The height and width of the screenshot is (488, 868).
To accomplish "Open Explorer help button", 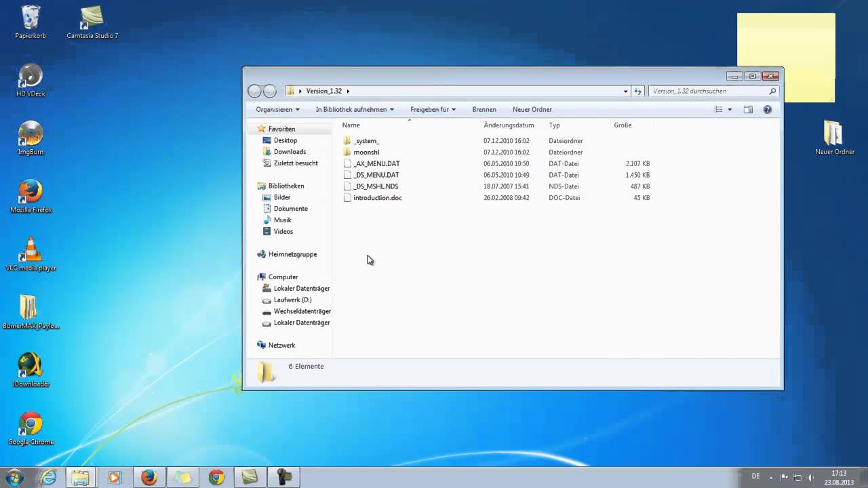I will coord(768,109).
